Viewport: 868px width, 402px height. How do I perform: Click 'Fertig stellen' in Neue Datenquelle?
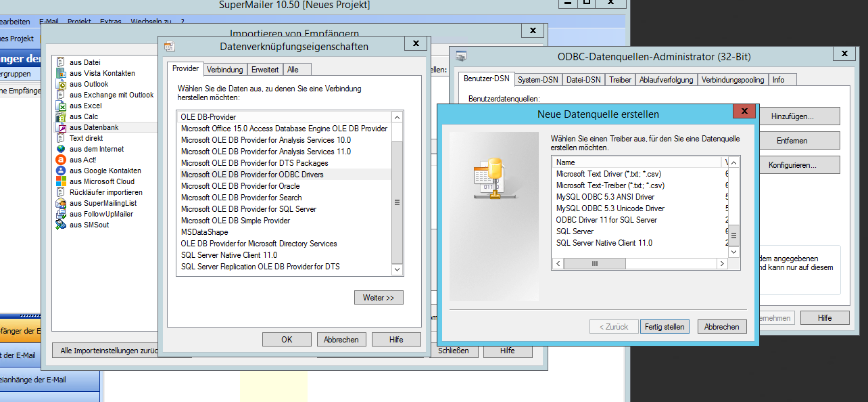[665, 327]
